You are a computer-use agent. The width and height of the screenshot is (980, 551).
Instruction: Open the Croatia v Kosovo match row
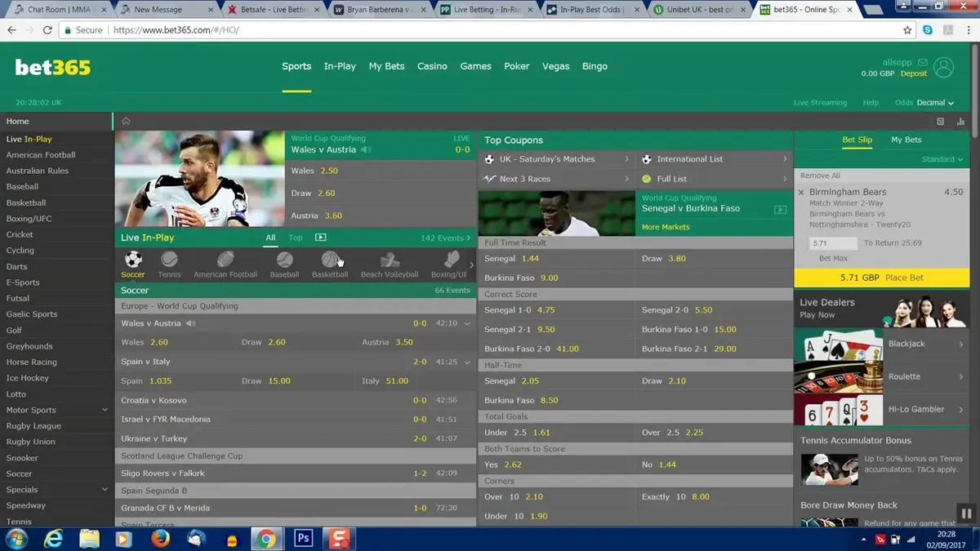click(x=296, y=400)
